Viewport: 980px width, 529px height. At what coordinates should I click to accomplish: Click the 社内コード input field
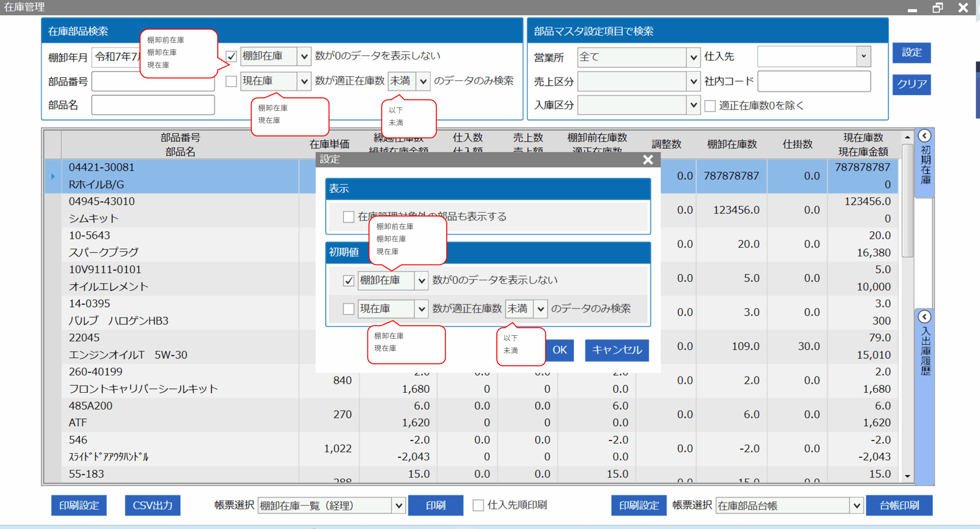point(814,81)
